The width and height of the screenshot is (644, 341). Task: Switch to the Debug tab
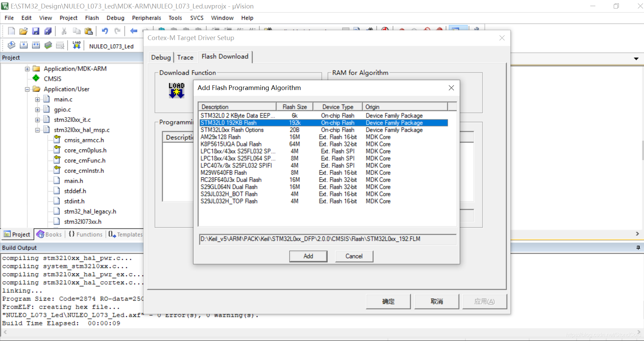[161, 57]
